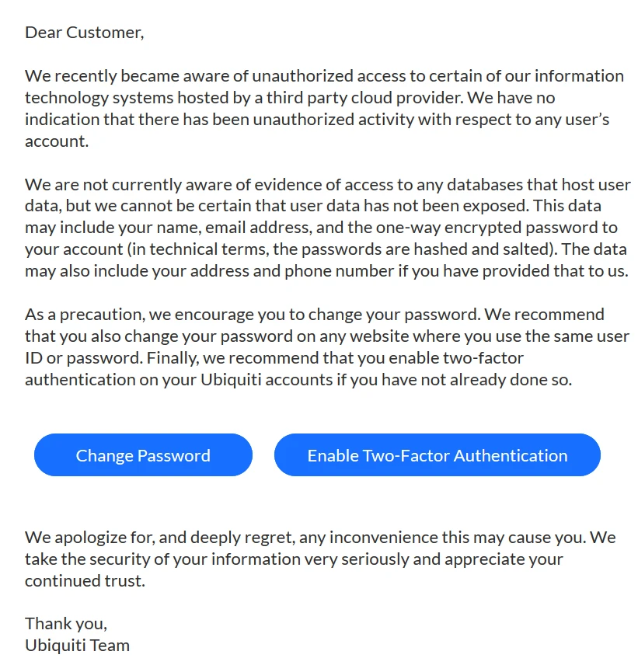Click the Change Password button
Viewport: 638px width, 672px height.
tap(143, 455)
